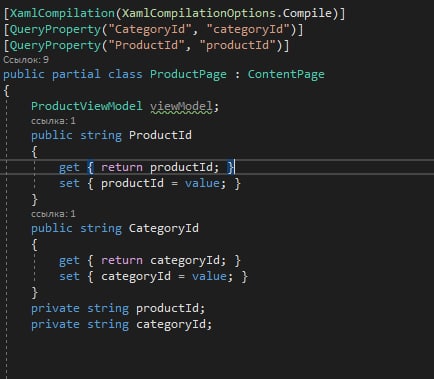Click the "productId" lowercase string argument
The width and height of the screenshot is (434, 379).
238,45
